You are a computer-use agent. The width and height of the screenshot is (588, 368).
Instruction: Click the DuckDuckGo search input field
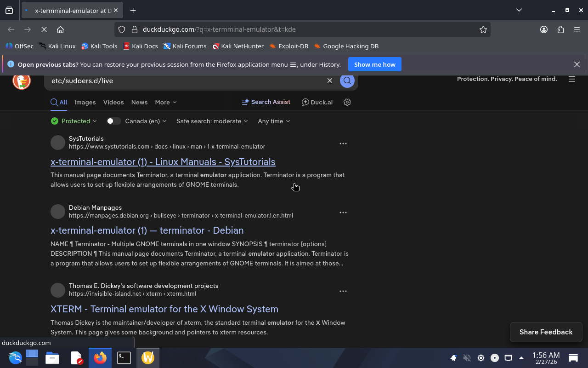184,80
